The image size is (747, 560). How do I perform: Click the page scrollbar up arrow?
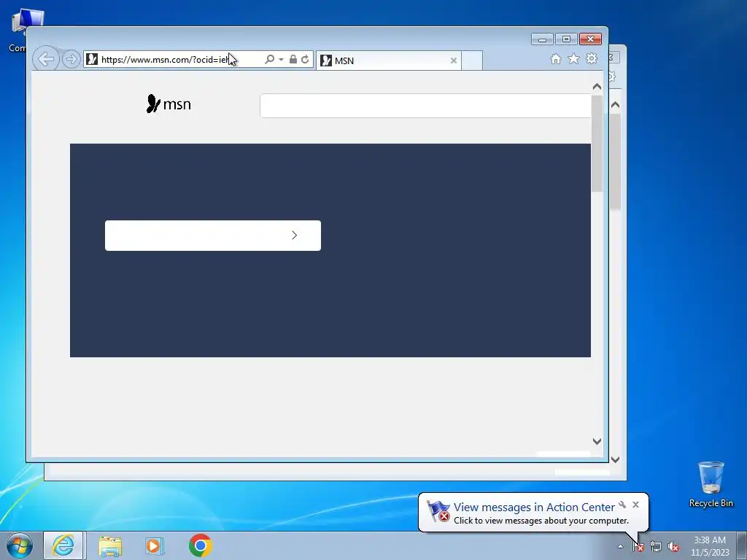pos(597,87)
